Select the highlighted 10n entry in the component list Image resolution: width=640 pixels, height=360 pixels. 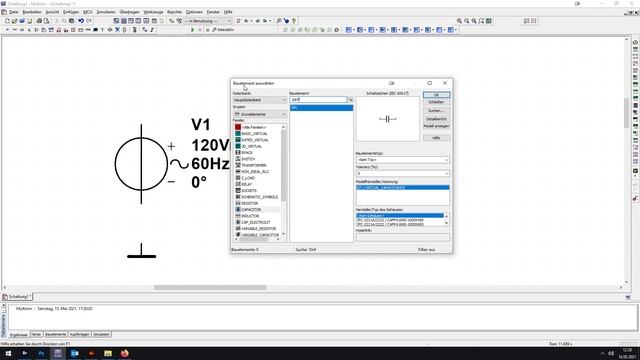322,108
